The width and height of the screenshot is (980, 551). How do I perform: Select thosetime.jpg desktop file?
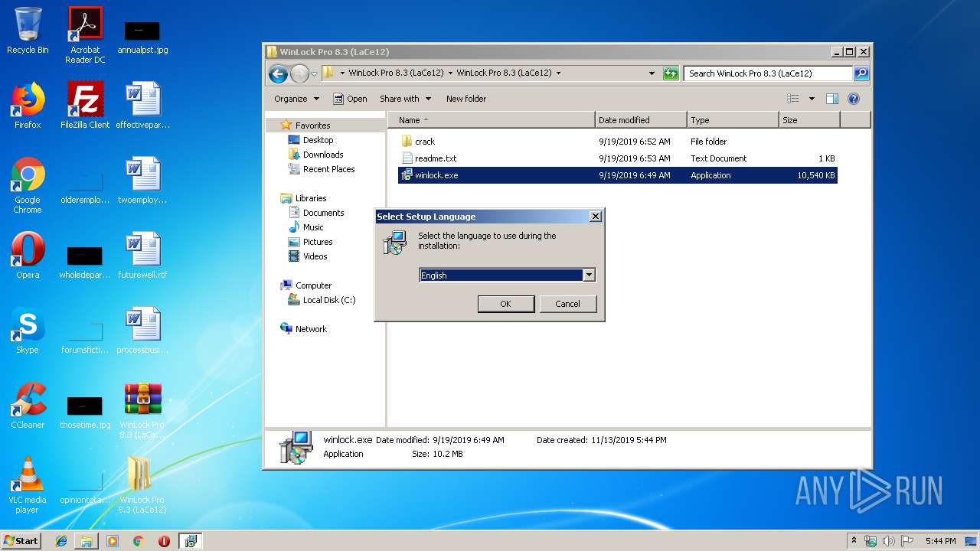(85, 412)
